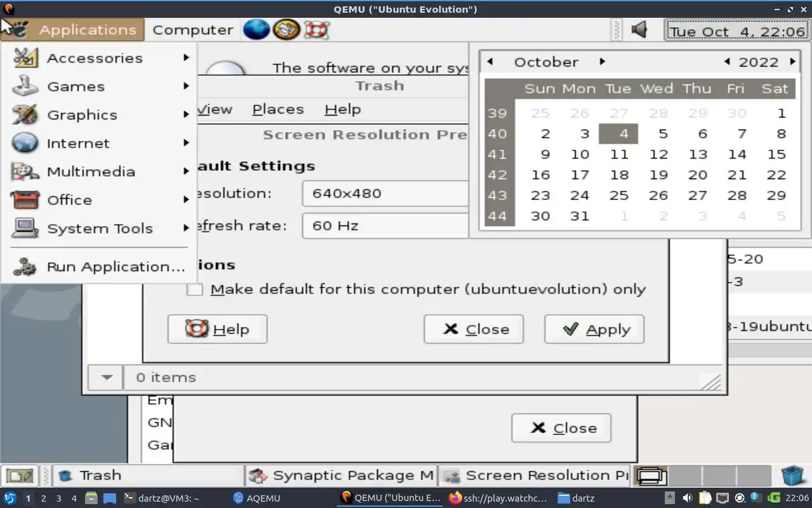Click host tray updates info icon
Image resolution: width=812 pixels, height=508 pixels.
click(x=756, y=498)
